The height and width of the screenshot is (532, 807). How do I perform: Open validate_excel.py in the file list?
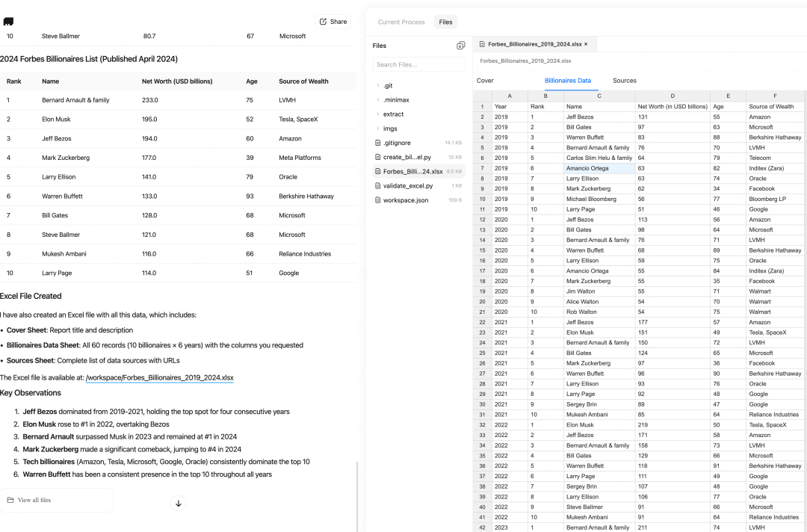click(407, 185)
